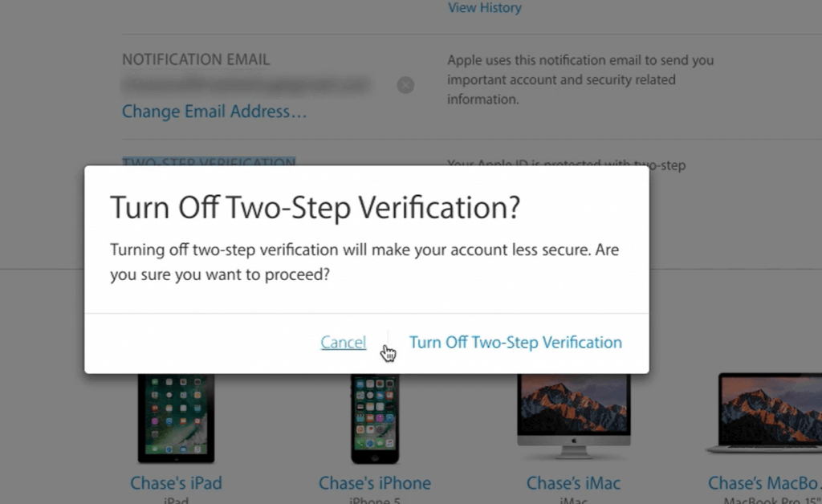Click the dialog warning message text
The width and height of the screenshot is (822, 504).
364,262
